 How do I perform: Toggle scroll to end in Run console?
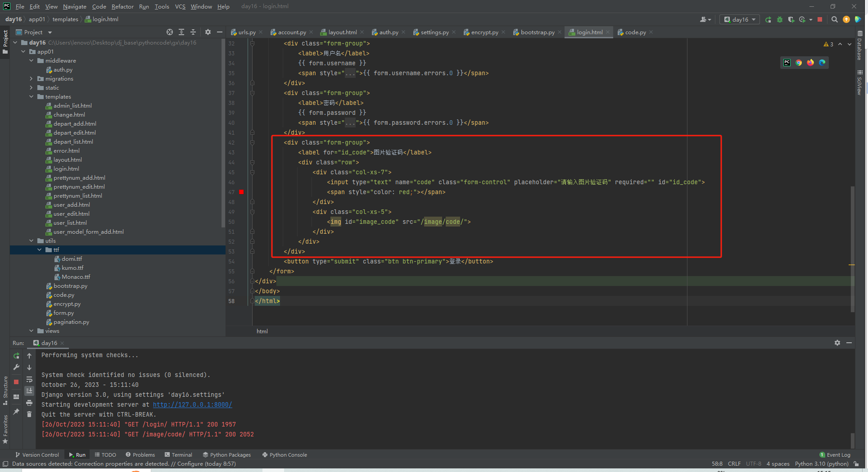tap(29, 391)
